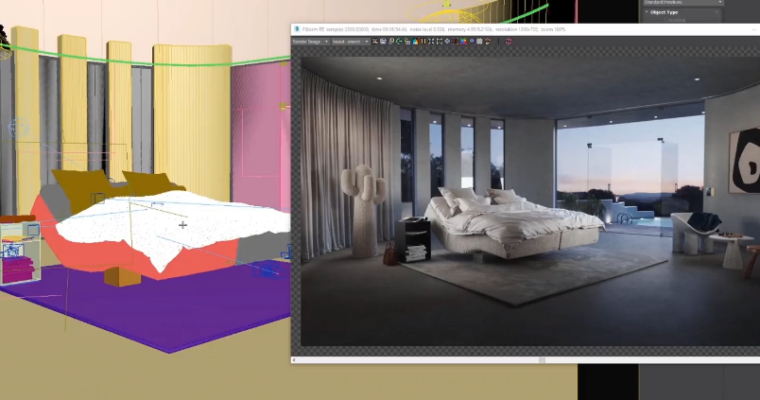Collapse the Object Type rollout
The image size is (760, 400).
pyautogui.click(x=664, y=12)
